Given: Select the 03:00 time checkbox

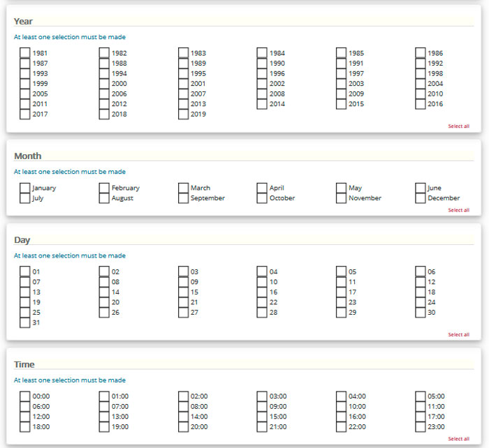Looking at the screenshot, I should (x=262, y=396).
